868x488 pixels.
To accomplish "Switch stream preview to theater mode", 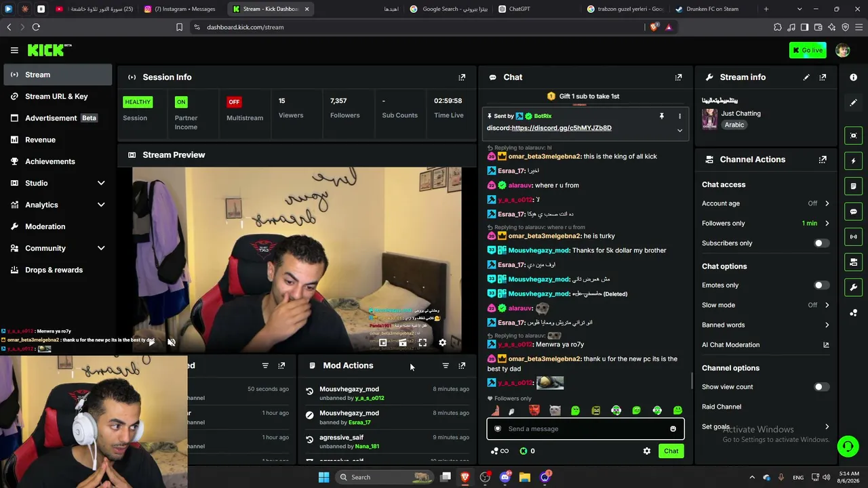I will (x=402, y=343).
